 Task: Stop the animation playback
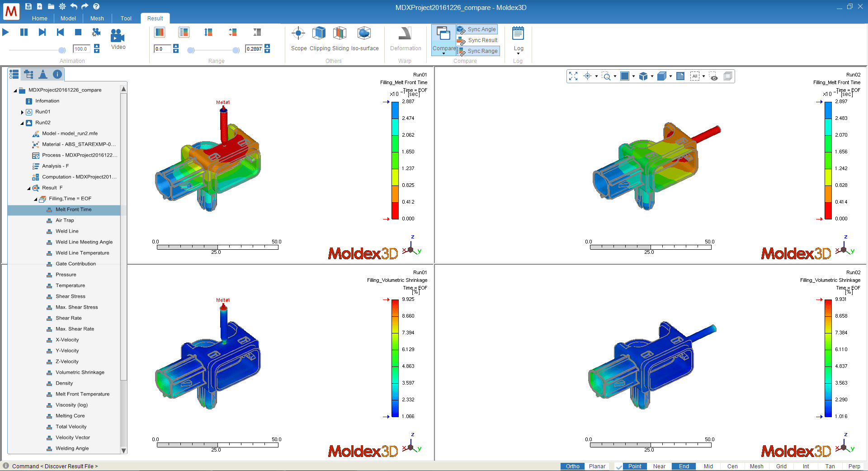point(78,32)
